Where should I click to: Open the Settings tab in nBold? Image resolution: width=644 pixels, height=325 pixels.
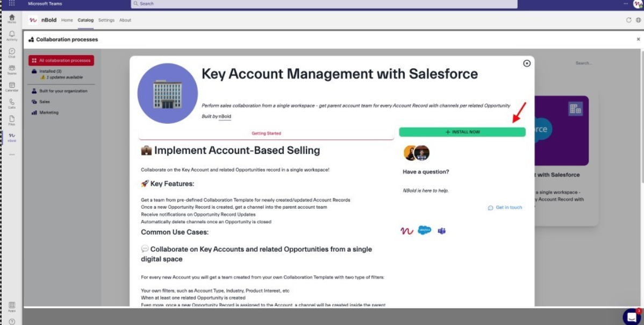106,20
